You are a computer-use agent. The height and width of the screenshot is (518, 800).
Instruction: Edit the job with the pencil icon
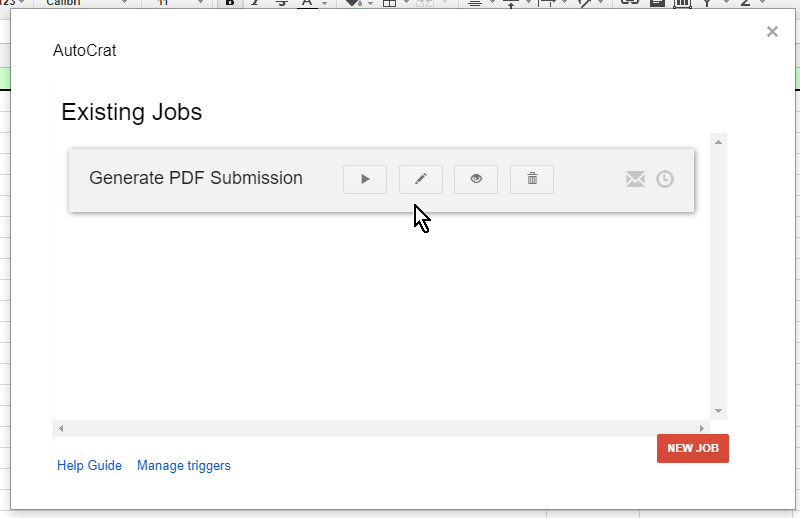coord(421,179)
